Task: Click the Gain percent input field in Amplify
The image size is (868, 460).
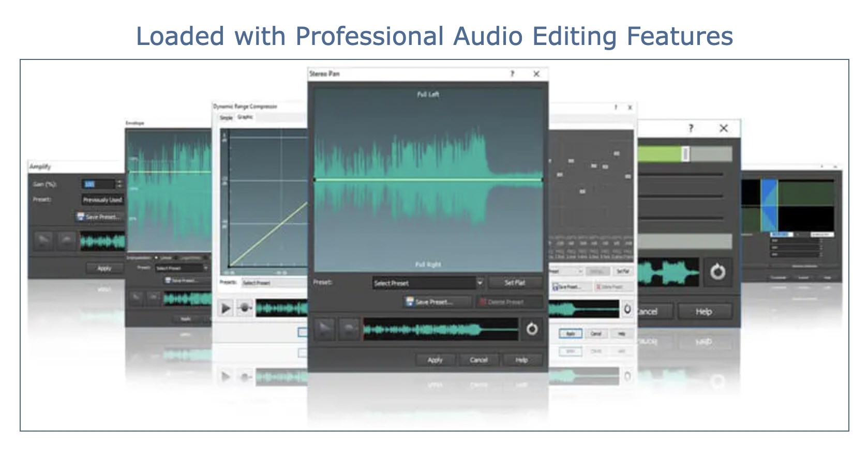Action: pos(97,184)
